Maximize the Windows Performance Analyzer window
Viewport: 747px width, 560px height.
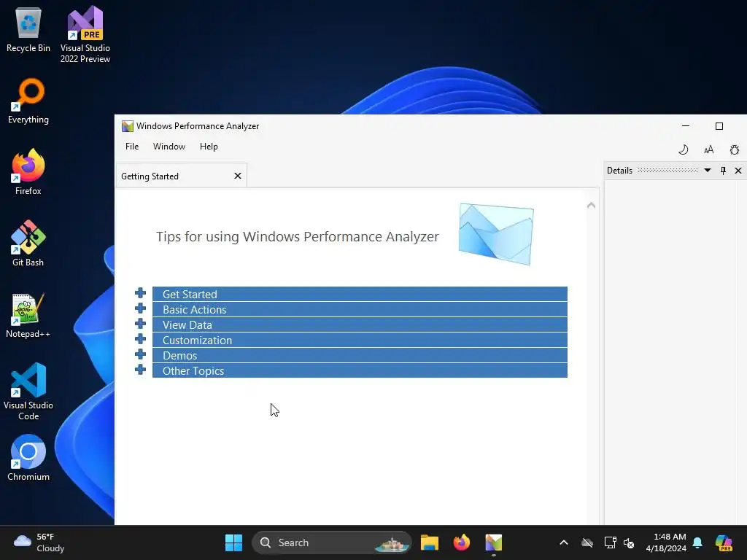pos(719,125)
